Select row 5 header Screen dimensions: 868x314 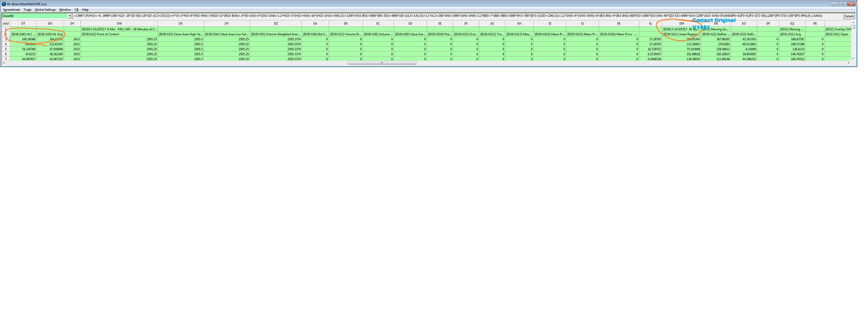(6, 49)
